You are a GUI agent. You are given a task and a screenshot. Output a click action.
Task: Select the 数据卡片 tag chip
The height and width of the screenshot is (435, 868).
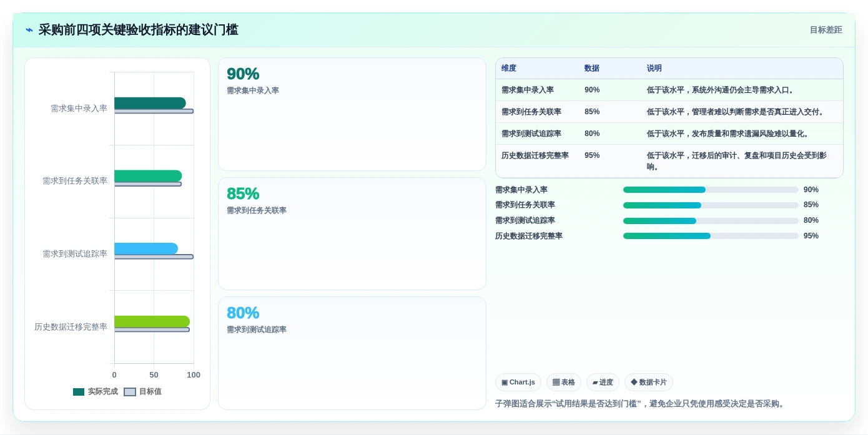(649, 383)
